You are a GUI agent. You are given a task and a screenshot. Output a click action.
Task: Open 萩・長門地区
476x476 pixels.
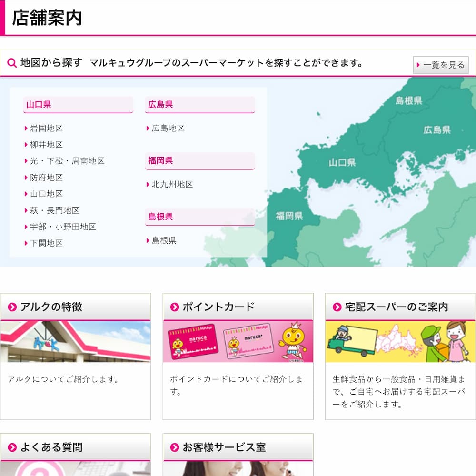pyautogui.click(x=55, y=210)
